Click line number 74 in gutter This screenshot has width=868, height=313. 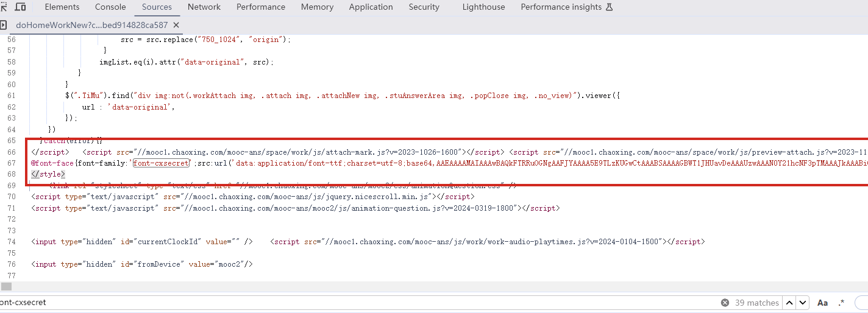[x=12, y=242]
